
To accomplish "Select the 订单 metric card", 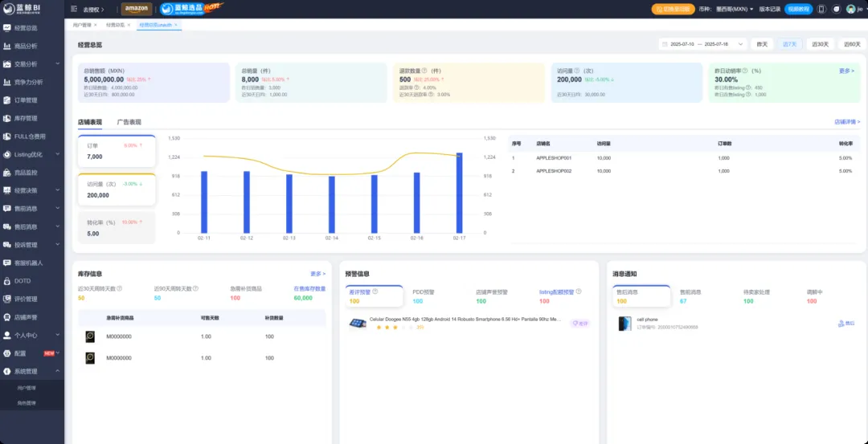I will click(117, 151).
